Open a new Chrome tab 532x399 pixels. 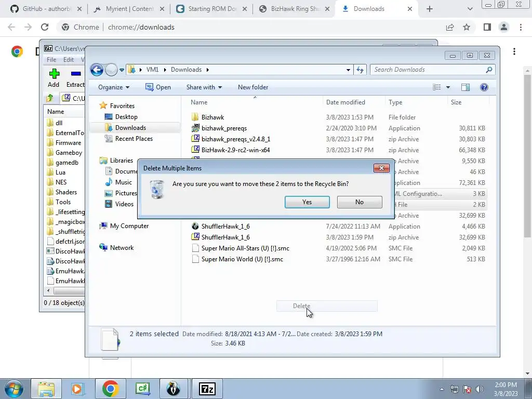(430, 9)
